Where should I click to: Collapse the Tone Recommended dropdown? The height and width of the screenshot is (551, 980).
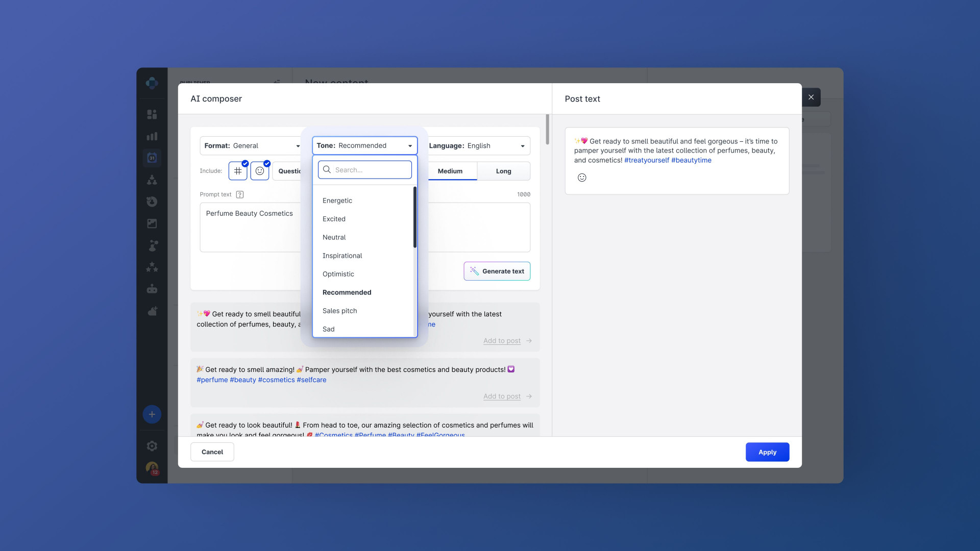[364, 146]
